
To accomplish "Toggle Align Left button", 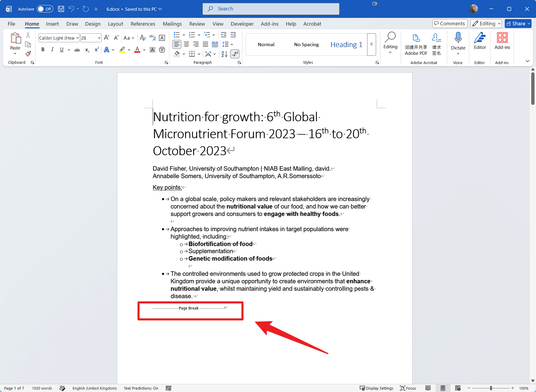I will coord(177,44).
